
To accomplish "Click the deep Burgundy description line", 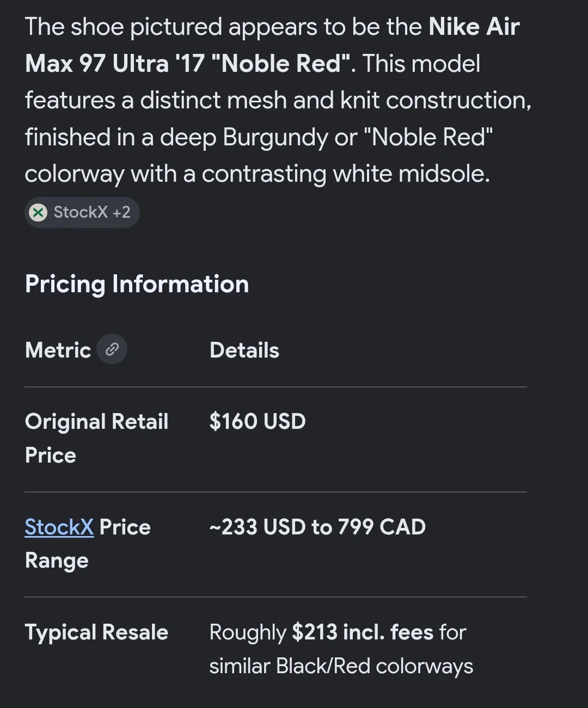I will (259, 137).
